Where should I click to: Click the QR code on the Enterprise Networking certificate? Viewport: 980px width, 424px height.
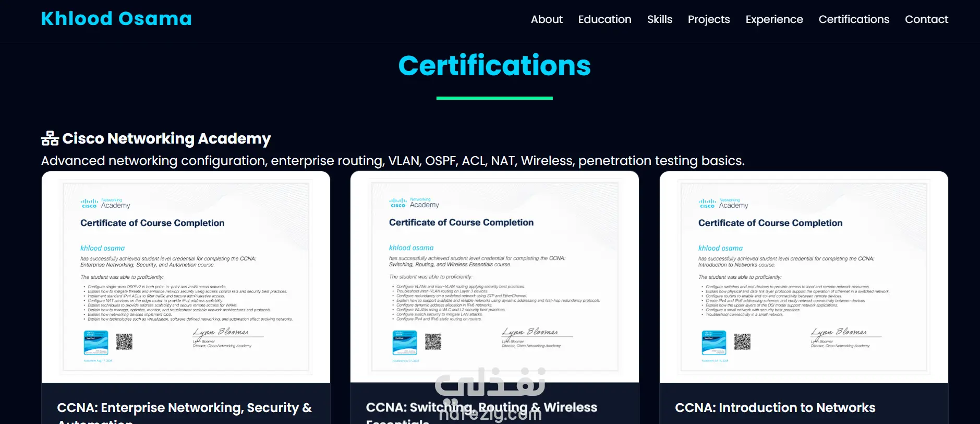tap(124, 342)
